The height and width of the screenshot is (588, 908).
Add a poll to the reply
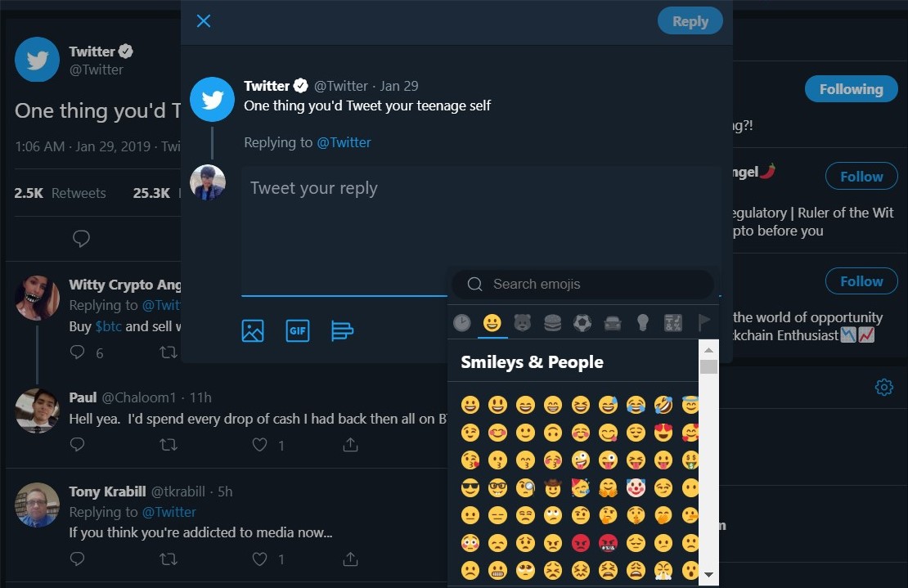click(342, 330)
